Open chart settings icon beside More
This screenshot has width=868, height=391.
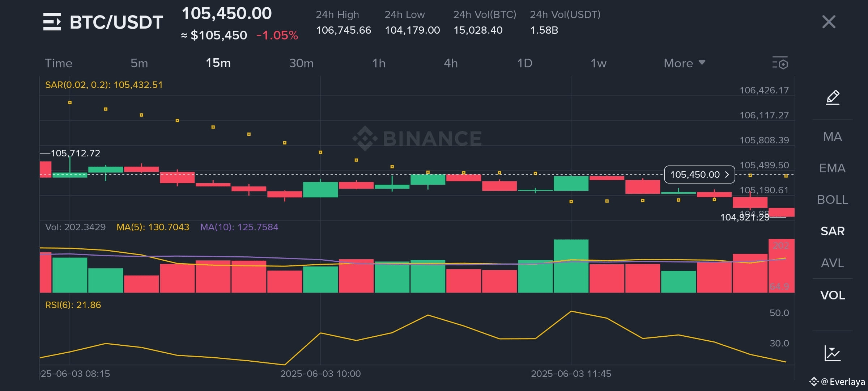780,63
